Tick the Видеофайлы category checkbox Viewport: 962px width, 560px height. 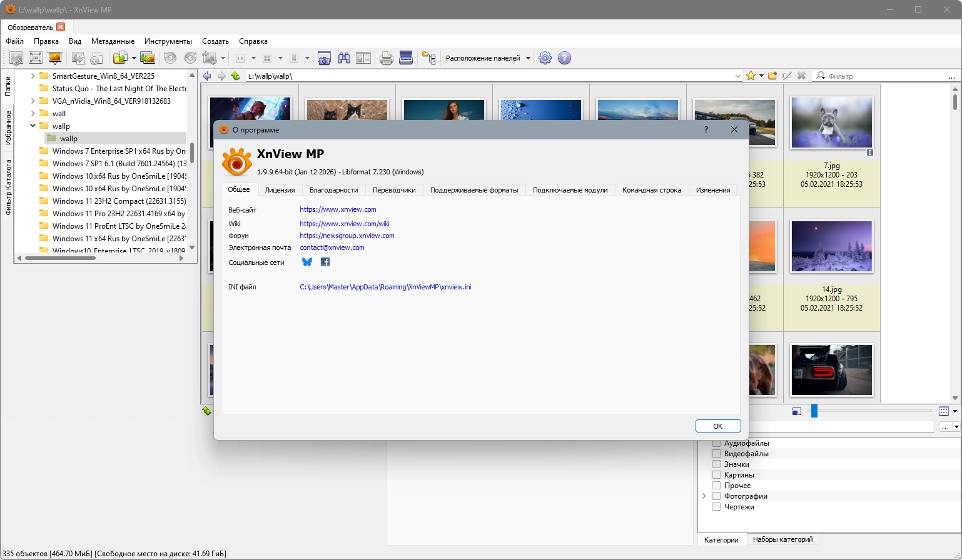coord(717,454)
